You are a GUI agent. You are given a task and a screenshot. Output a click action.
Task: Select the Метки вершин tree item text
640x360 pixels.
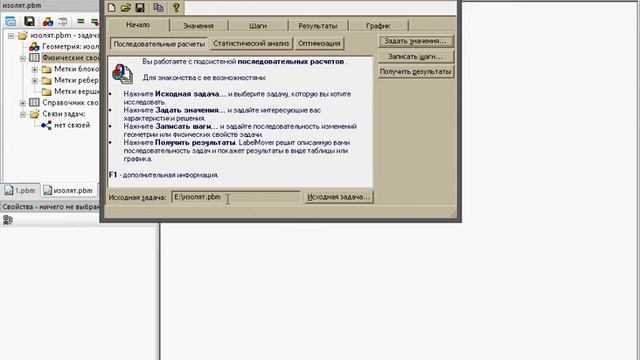76,91
